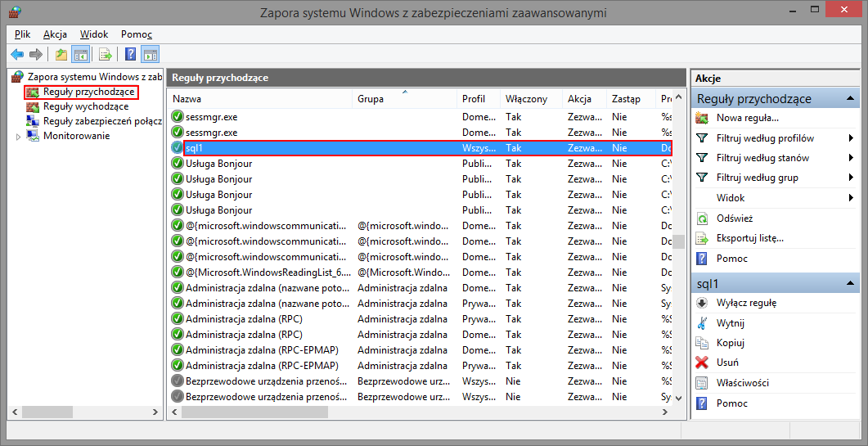Click the export list toolbar icon
868x446 pixels.
coord(106,54)
